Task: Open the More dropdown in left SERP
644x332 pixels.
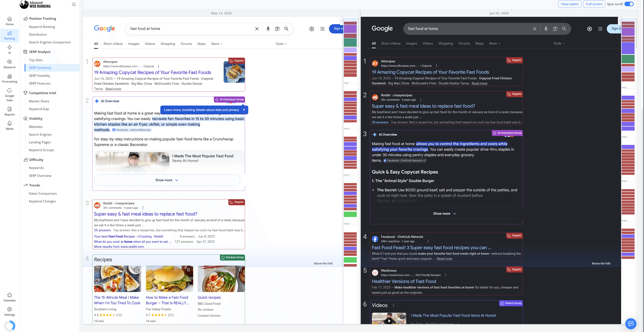Action: tap(217, 44)
